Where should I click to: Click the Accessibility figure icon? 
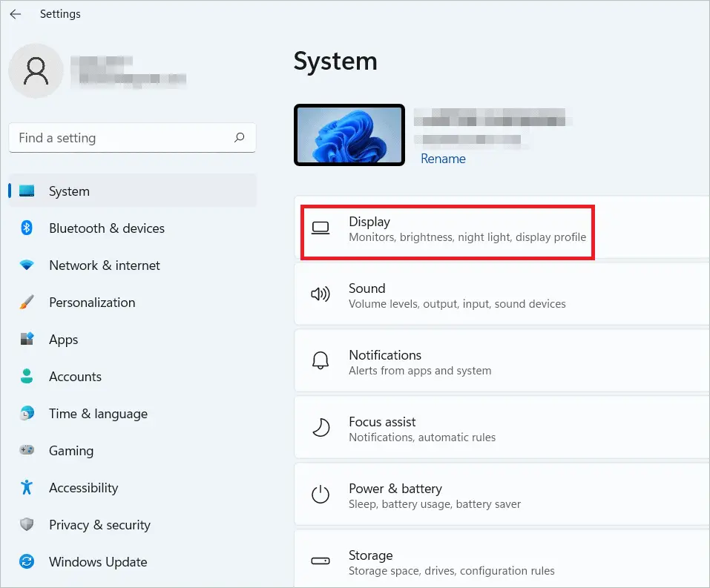[27, 488]
